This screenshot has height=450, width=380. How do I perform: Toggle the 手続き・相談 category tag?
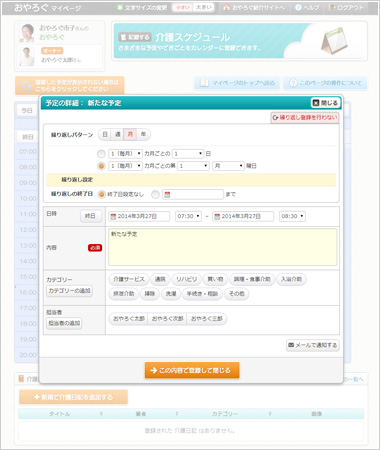(202, 294)
